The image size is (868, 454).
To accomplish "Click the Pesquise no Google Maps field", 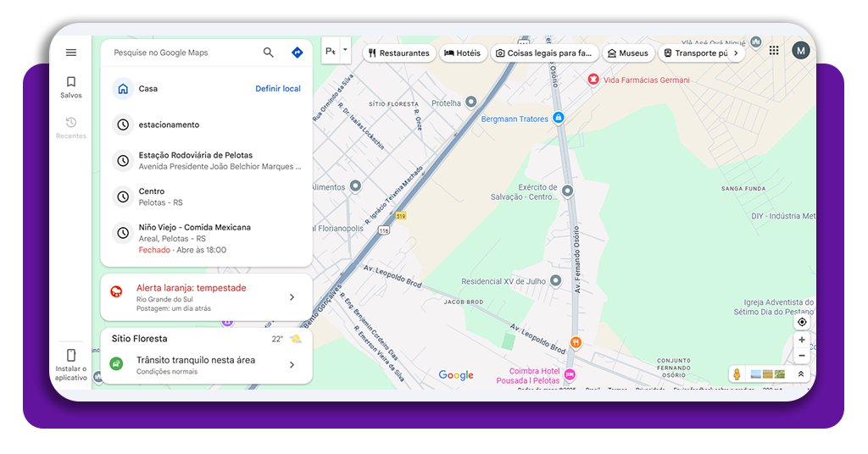I will (x=183, y=53).
